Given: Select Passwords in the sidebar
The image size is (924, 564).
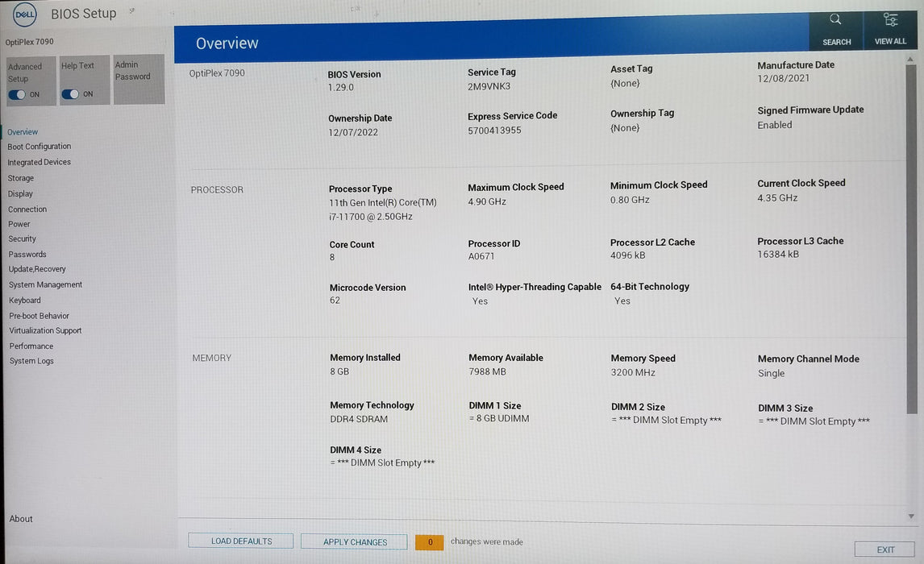Looking at the screenshot, I should pos(27,255).
